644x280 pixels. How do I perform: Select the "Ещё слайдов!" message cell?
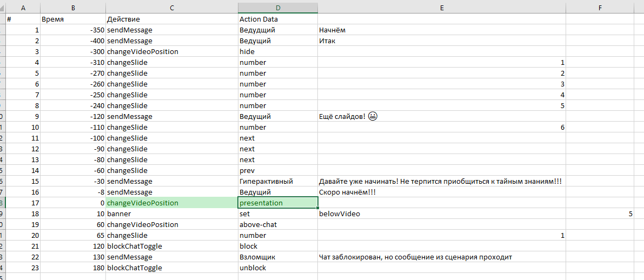point(441,117)
